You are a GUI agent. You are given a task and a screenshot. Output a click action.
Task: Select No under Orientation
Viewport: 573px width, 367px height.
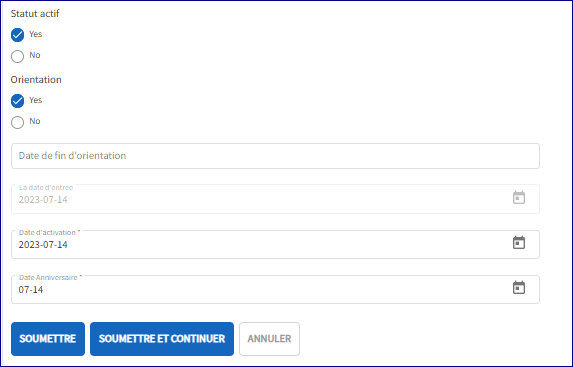click(x=17, y=122)
